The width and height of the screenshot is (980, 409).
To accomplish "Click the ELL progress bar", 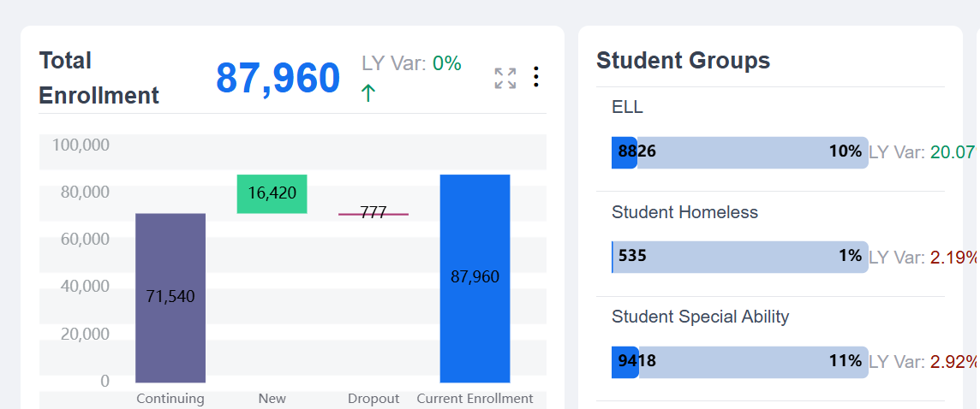I will (x=739, y=152).
